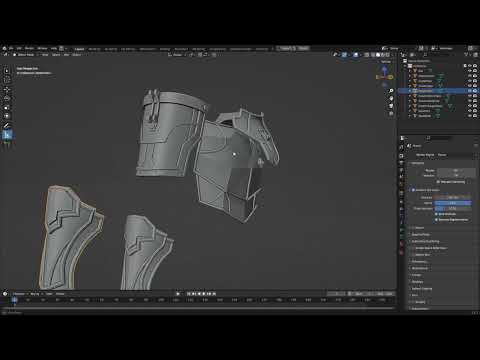Click the play animation button in timeline

coord(204,294)
